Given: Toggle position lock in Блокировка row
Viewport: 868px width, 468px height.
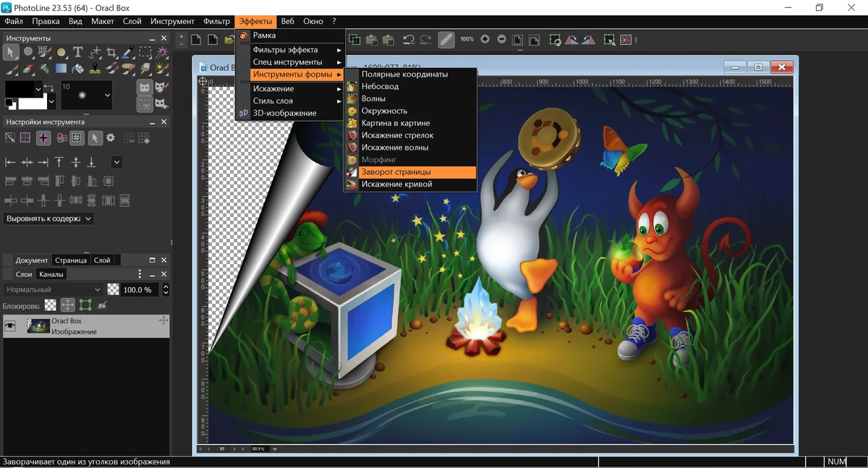Looking at the screenshot, I should tap(67, 305).
